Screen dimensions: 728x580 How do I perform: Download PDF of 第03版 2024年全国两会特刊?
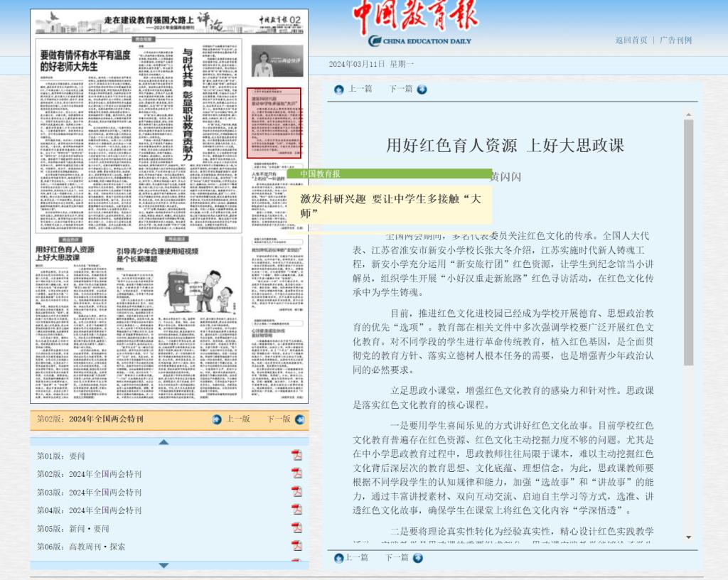point(296,492)
